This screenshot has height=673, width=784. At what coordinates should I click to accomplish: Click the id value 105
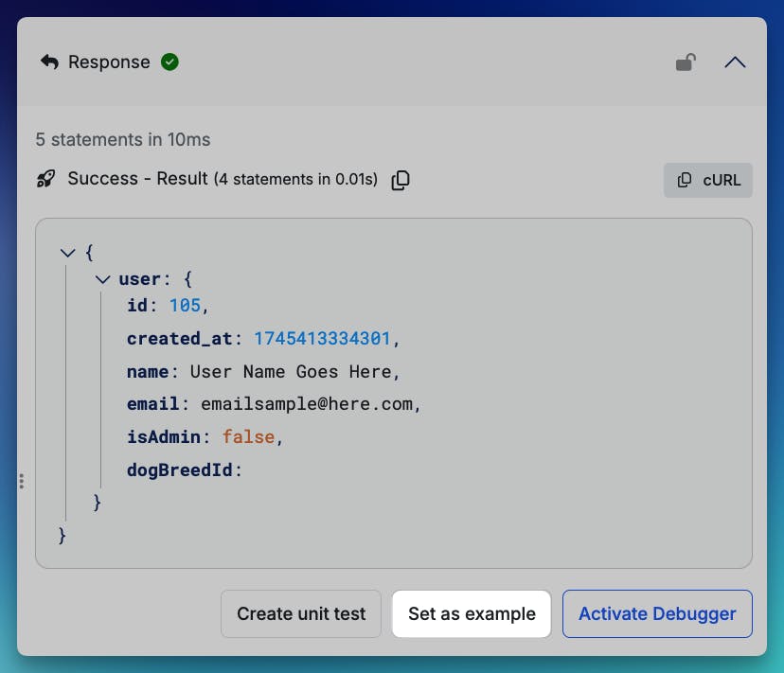(185, 306)
